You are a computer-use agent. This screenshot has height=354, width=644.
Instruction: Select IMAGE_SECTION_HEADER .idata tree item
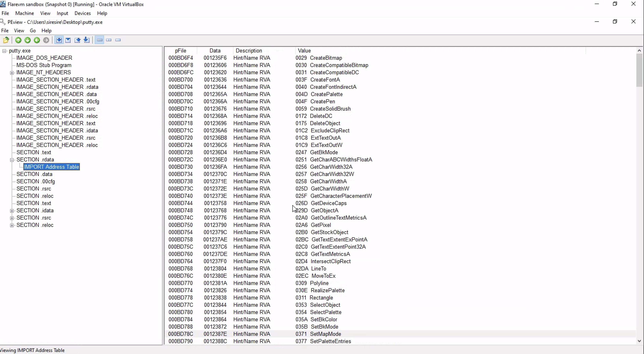[57, 130]
